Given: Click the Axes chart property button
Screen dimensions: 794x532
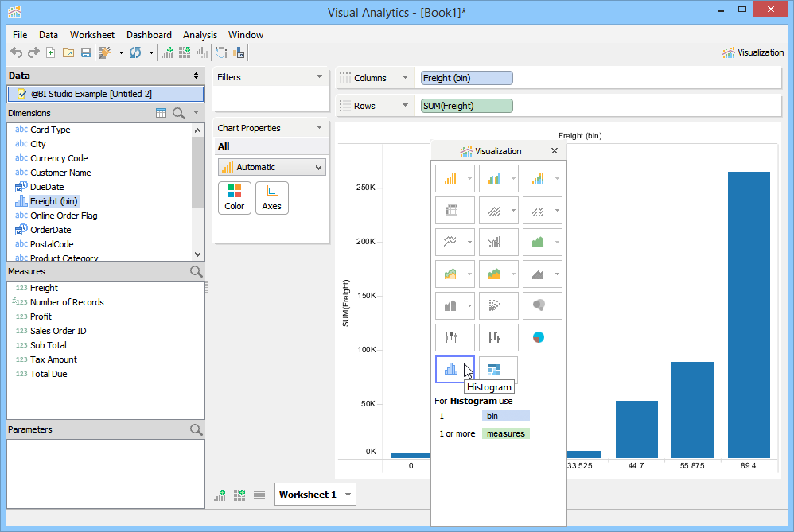Looking at the screenshot, I should click(x=272, y=198).
